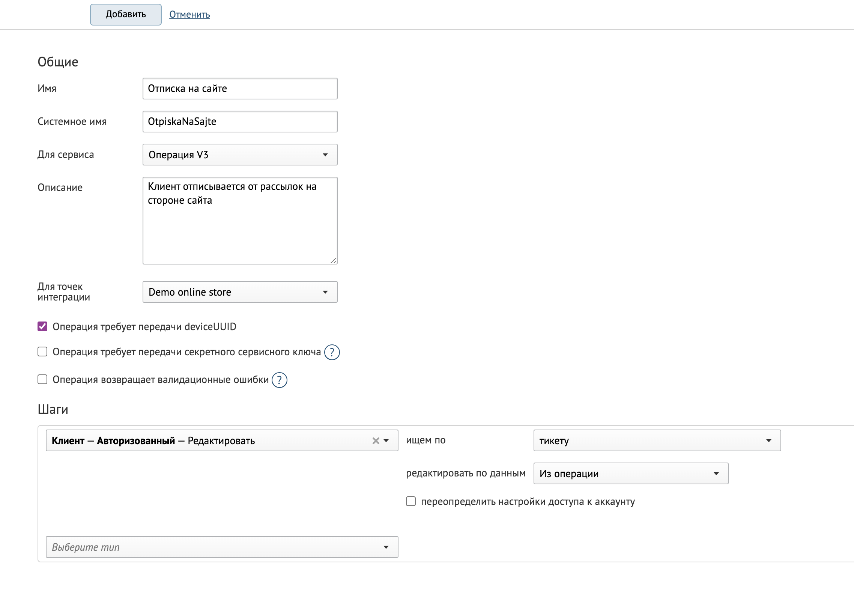This screenshot has height=616, width=854.
Task: Focus the Имя input field
Action: point(240,89)
